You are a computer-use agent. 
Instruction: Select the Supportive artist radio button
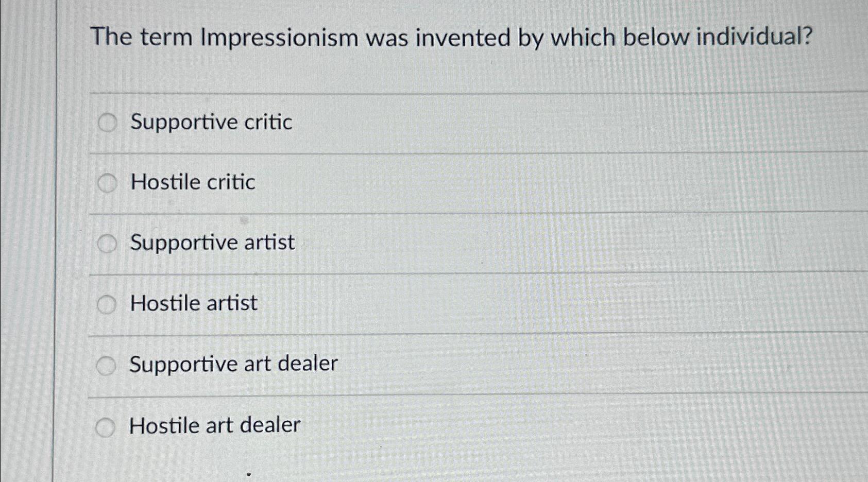click(107, 243)
